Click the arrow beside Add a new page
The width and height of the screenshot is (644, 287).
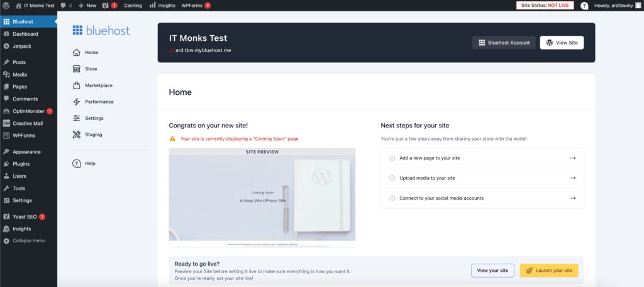572,158
